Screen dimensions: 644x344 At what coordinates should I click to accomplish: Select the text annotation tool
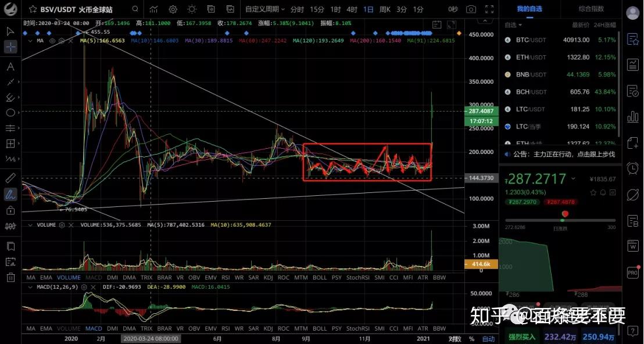9,66
